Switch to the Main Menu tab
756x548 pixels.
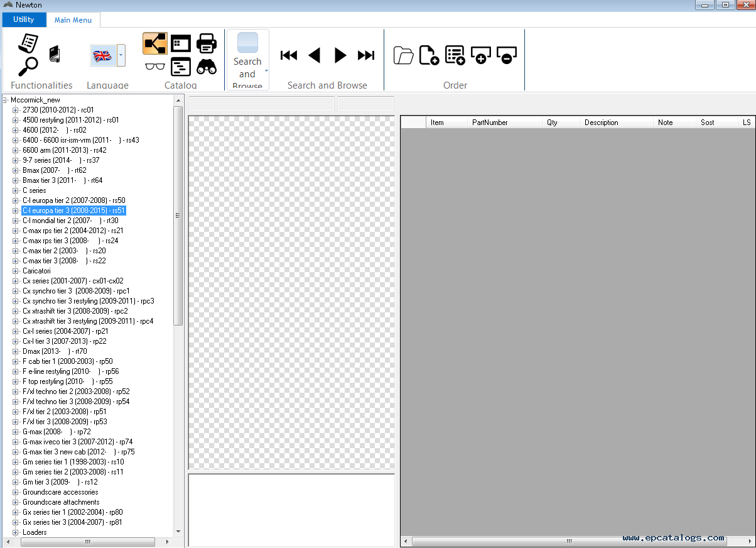click(x=73, y=20)
